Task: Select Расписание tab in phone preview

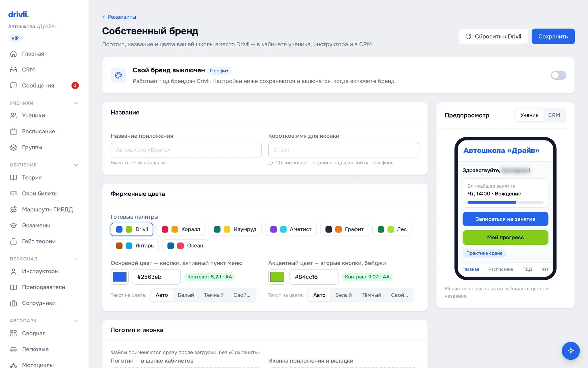Action: (x=501, y=269)
